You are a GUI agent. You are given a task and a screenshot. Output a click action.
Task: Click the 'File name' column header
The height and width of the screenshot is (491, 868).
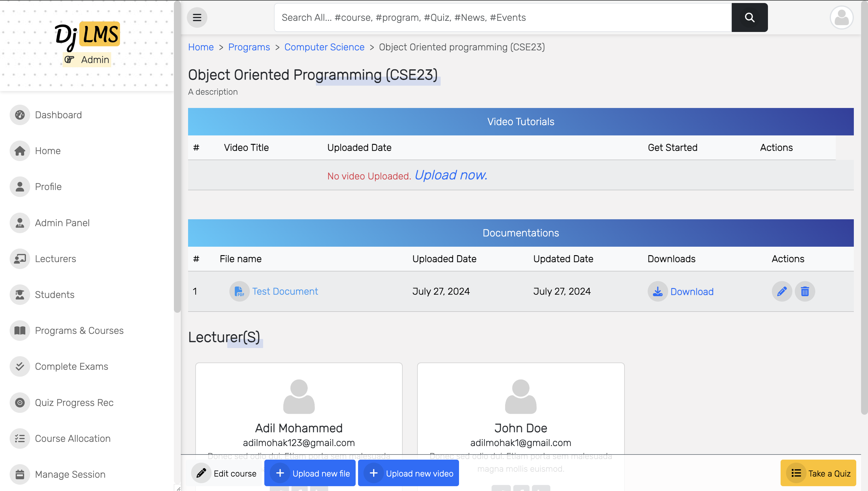[241, 259]
